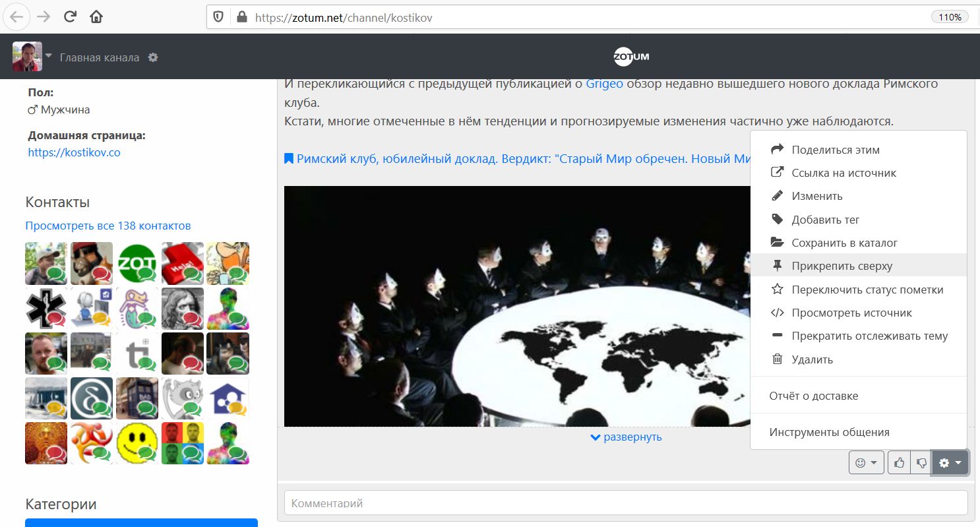Viewport: 980px width, 527px height.
Task: Open the kostikov.co homepage link
Action: [x=74, y=152]
